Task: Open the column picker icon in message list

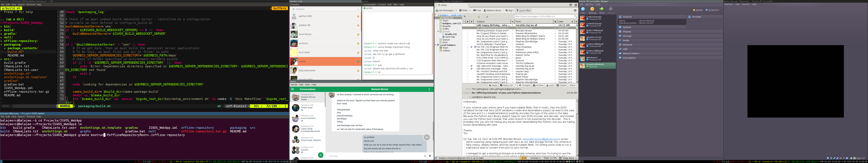Action: (x=576, y=22)
